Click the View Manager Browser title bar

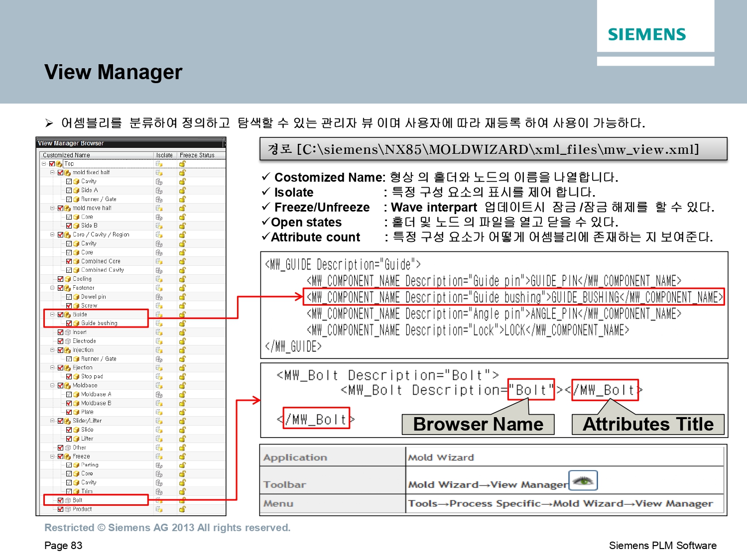tap(131, 143)
